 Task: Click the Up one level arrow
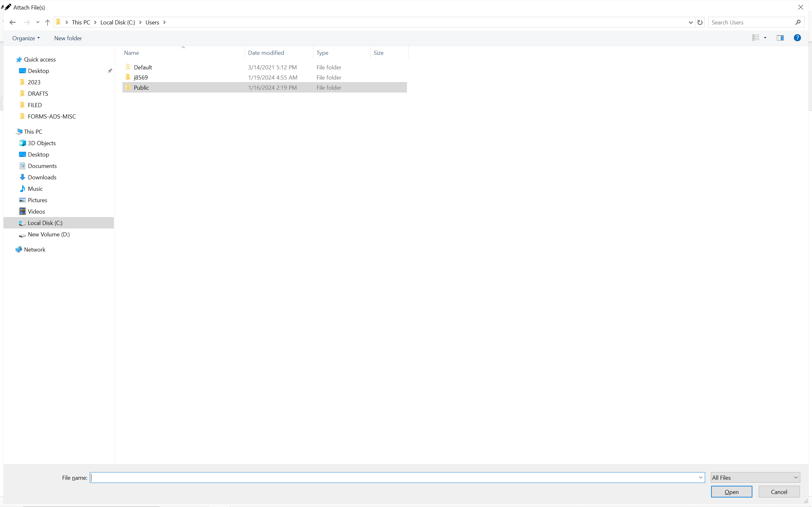click(47, 22)
